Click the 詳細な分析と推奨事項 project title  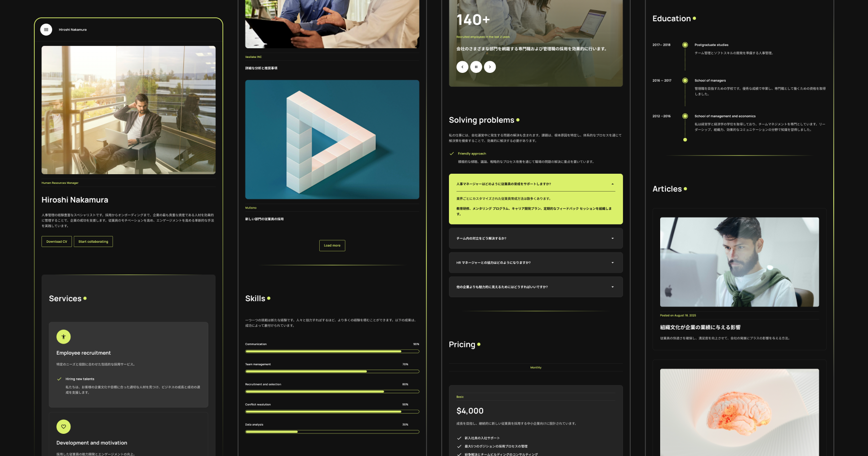261,68
